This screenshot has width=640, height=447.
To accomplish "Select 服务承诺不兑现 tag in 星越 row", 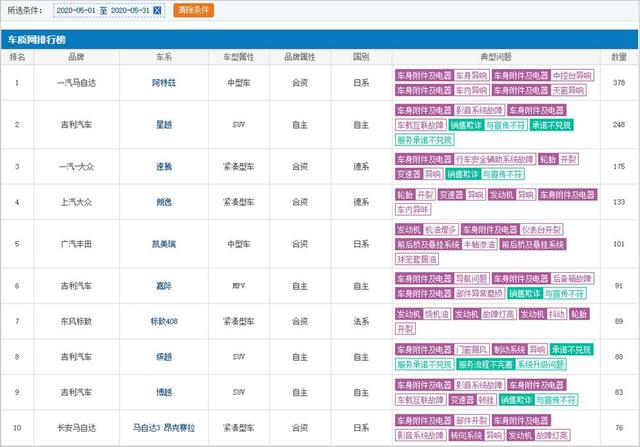I will click(x=424, y=140).
